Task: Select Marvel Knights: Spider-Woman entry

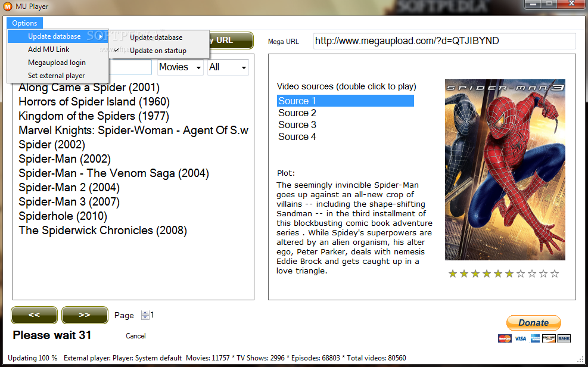Action: pyautogui.click(x=133, y=130)
